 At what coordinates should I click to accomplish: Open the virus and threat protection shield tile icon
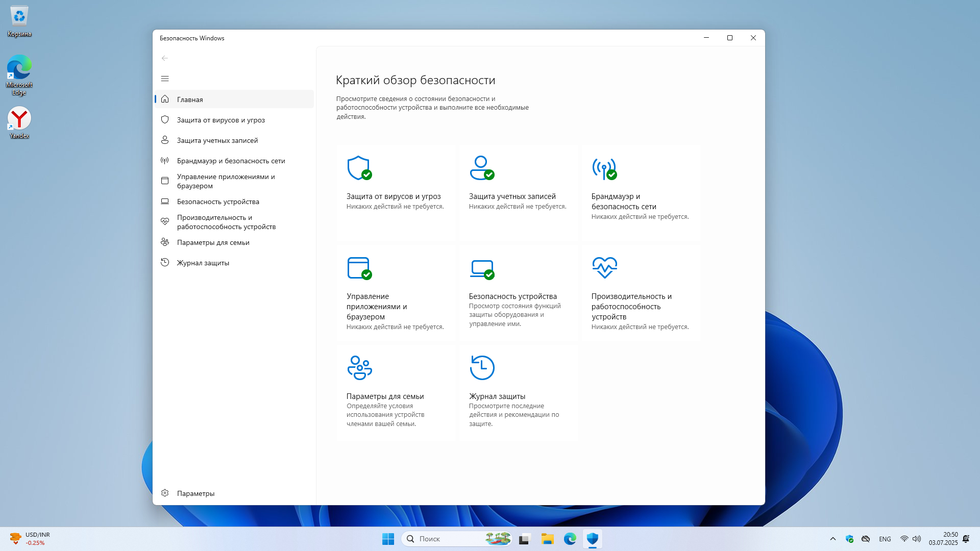(x=359, y=168)
